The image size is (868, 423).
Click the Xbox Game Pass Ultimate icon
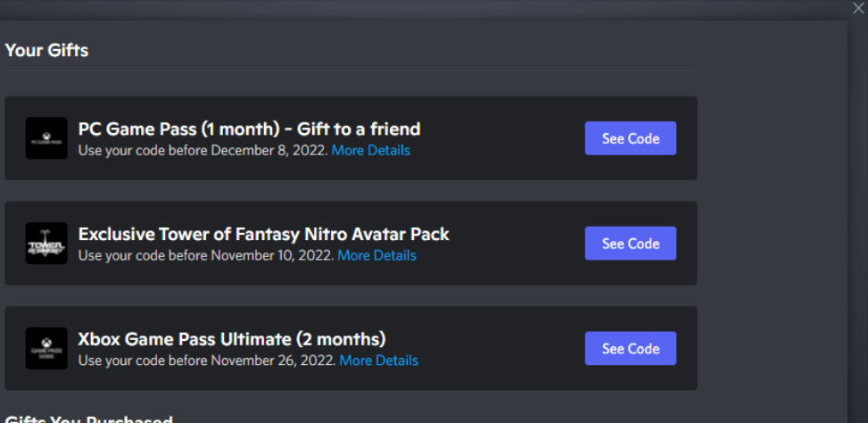click(x=46, y=348)
